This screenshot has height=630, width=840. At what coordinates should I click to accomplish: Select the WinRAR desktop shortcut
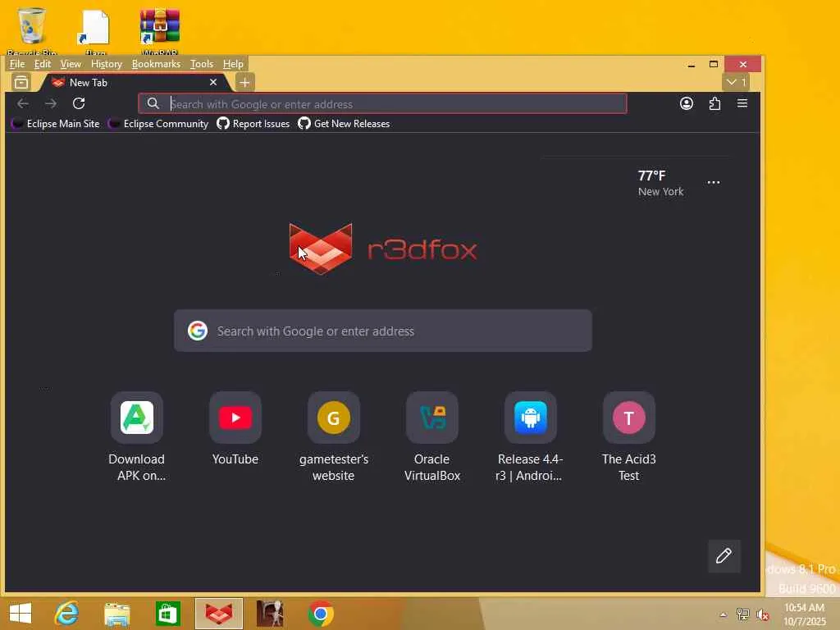[160, 31]
